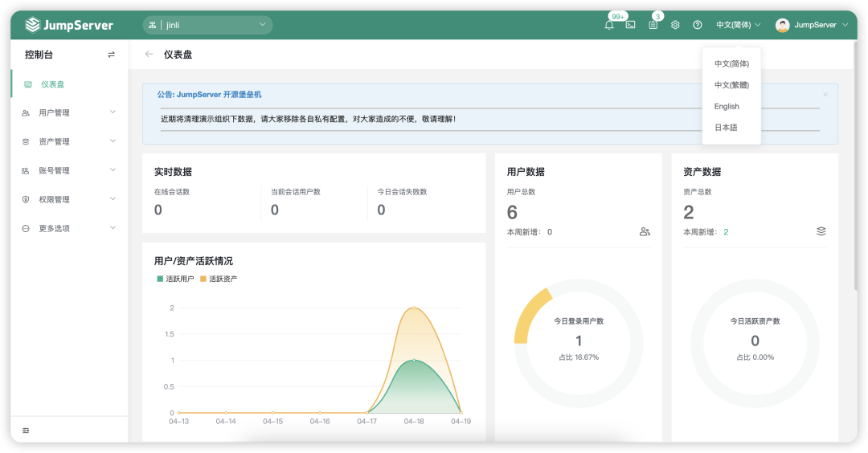Click the 用户/资产活跃情况 chart title
The height and width of the screenshot is (453, 868).
click(x=193, y=261)
